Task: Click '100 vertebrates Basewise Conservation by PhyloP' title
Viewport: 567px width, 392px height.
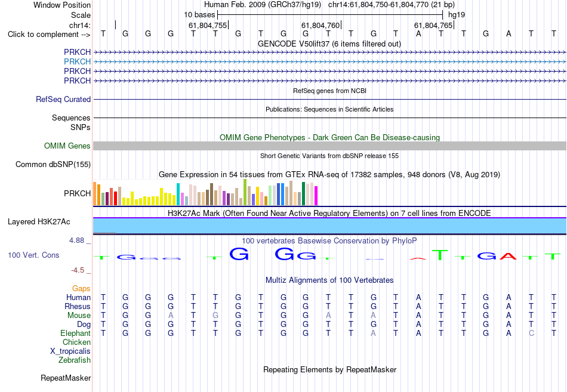Action: 329,241
